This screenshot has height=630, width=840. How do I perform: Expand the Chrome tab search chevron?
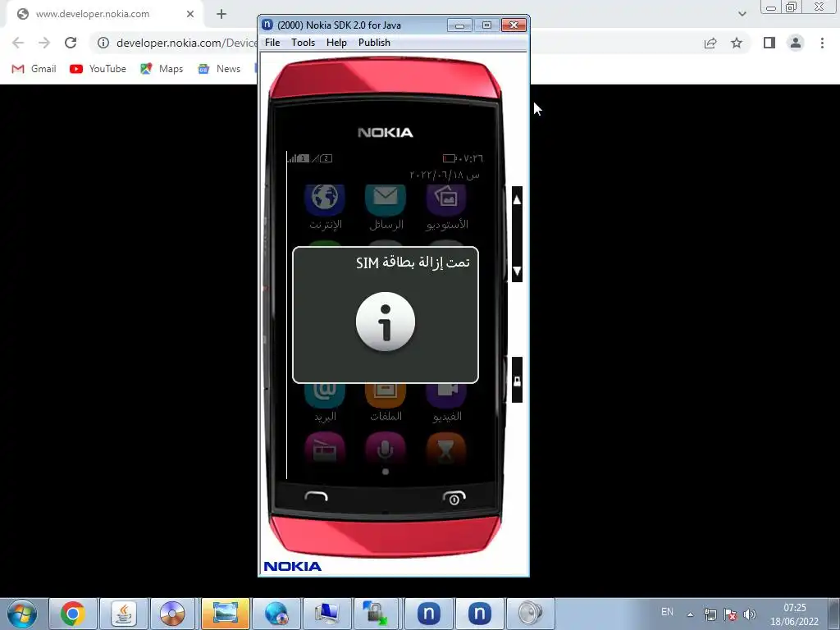tap(742, 14)
